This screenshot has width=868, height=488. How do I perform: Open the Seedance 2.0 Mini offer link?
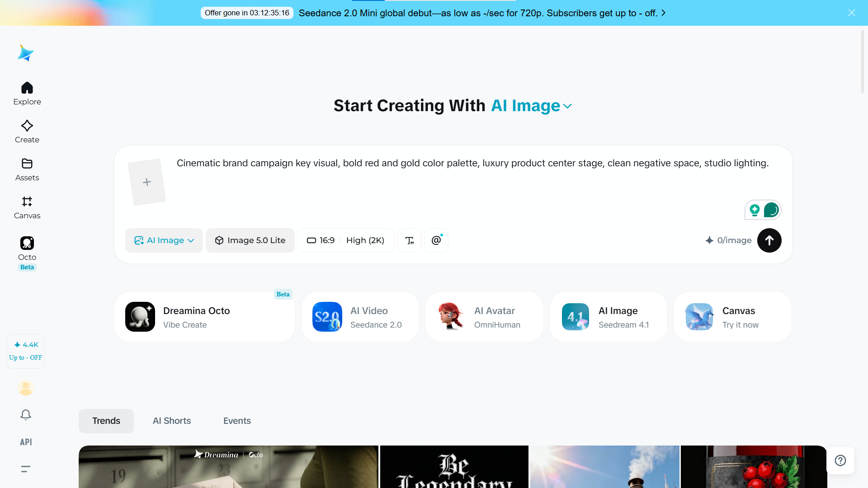(x=482, y=13)
